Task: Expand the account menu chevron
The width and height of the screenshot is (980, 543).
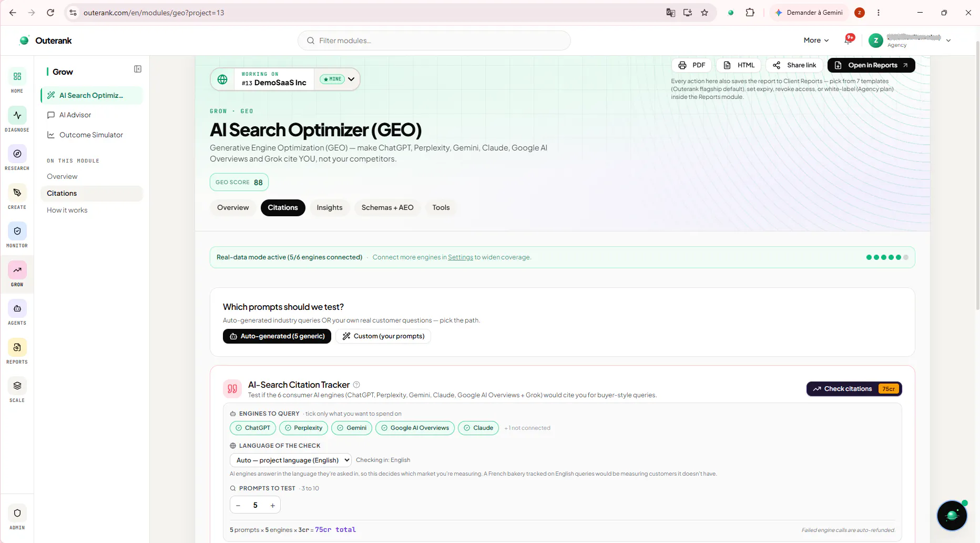Action: click(948, 41)
